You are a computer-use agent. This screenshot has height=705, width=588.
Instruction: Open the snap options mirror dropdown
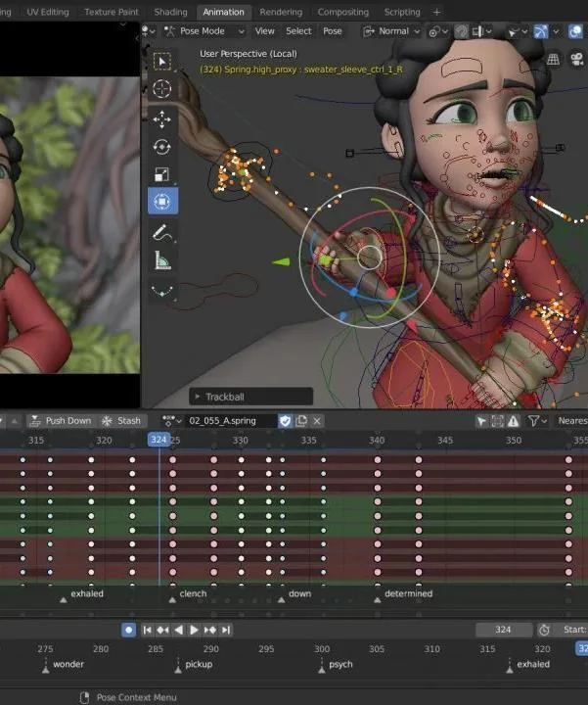point(482,31)
